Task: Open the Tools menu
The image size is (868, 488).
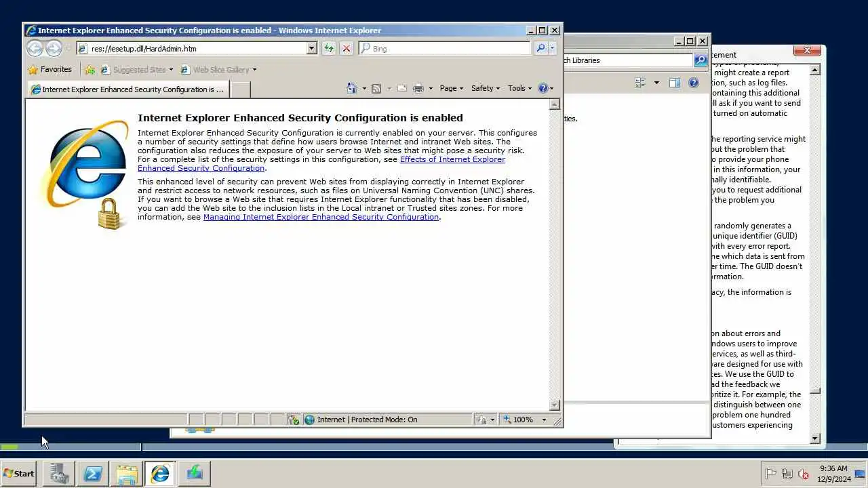Action: [x=521, y=88]
